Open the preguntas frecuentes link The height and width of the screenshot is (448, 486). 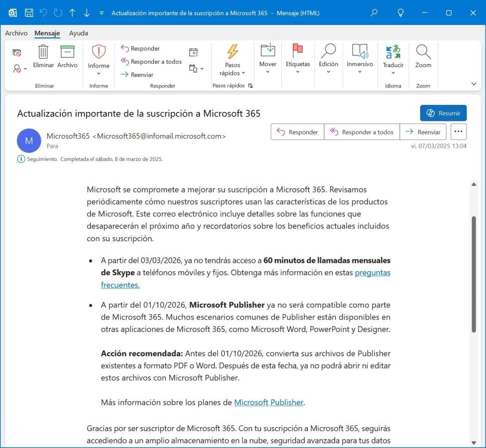click(x=372, y=273)
